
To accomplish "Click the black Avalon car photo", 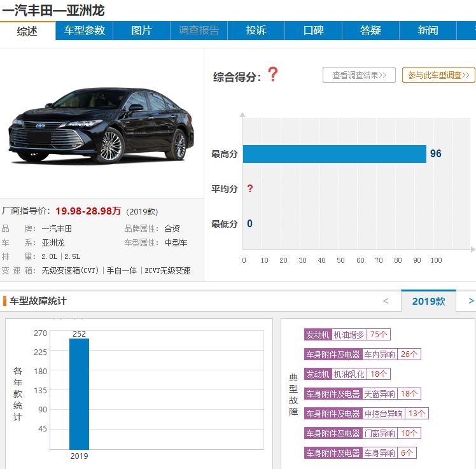I will click(101, 125).
